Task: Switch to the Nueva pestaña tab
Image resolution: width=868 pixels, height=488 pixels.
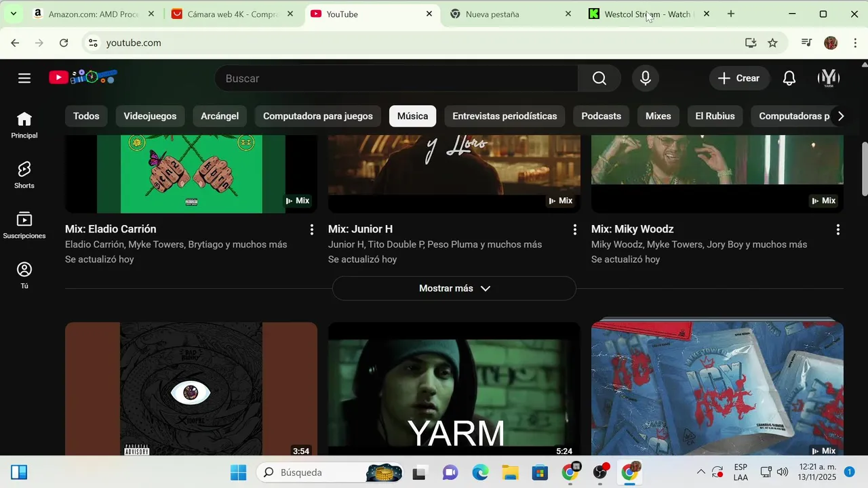Action: (509, 14)
